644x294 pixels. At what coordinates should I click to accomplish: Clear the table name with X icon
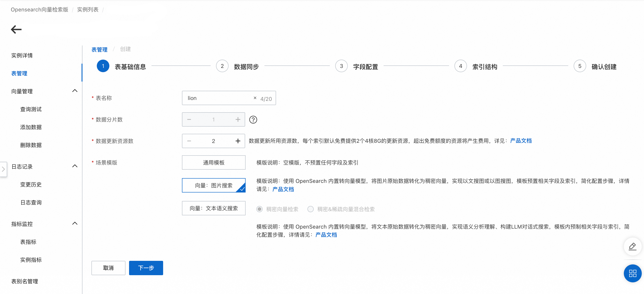click(x=255, y=98)
